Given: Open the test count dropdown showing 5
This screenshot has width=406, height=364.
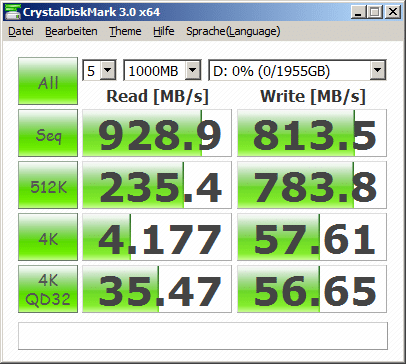Looking at the screenshot, I should click(x=99, y=70).
